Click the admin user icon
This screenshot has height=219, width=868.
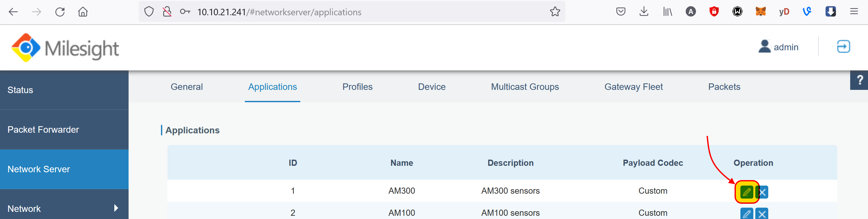point(765,47)
